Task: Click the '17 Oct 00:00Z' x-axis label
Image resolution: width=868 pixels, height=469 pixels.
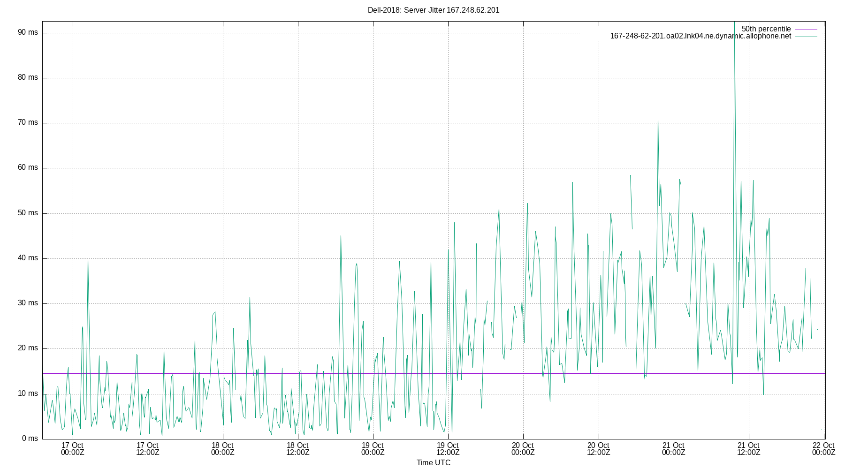Action: [72, 449]
